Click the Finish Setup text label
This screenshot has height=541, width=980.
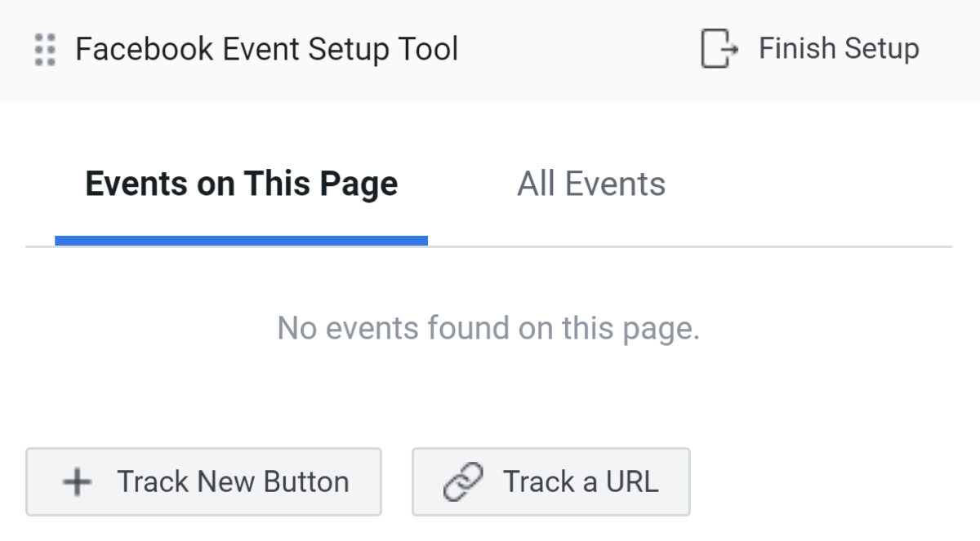click(839, 49)
